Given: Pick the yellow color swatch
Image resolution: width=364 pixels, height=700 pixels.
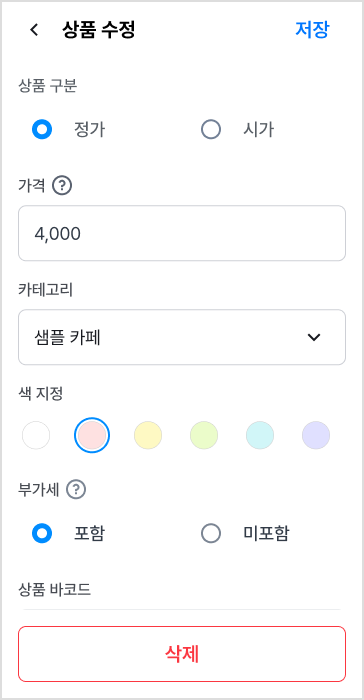Looking at the screenshot, I should 148,435.
